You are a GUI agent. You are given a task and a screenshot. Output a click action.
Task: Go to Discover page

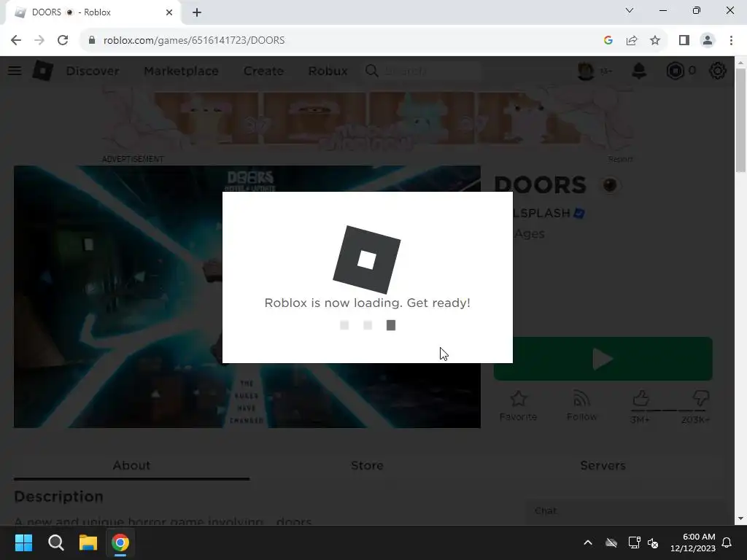tap(93, 71)
